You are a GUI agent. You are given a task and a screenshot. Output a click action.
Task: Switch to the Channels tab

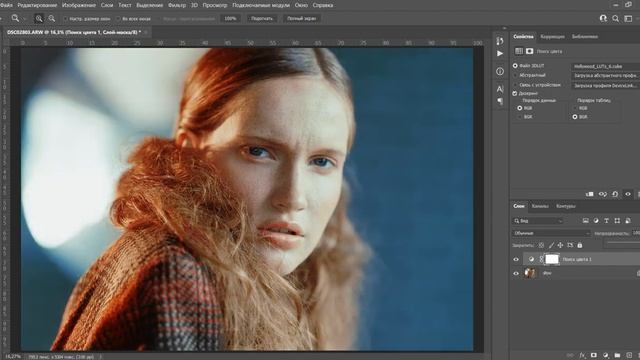540,206
